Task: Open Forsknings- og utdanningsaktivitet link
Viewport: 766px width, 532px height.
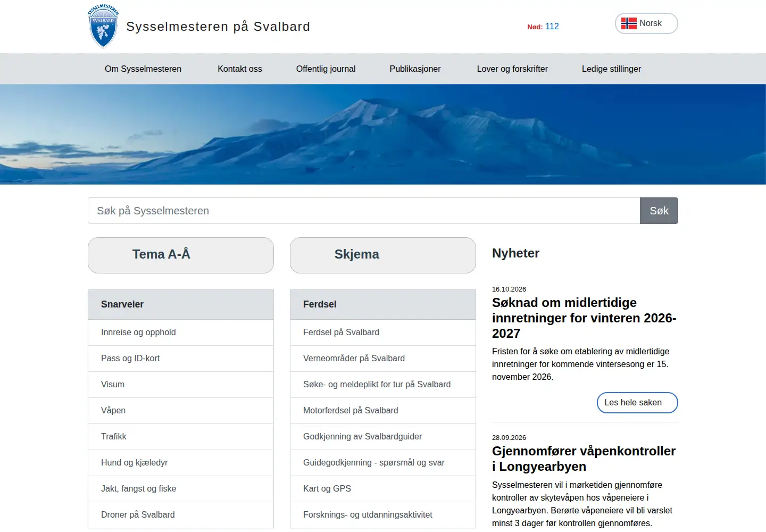Action: 383,515
